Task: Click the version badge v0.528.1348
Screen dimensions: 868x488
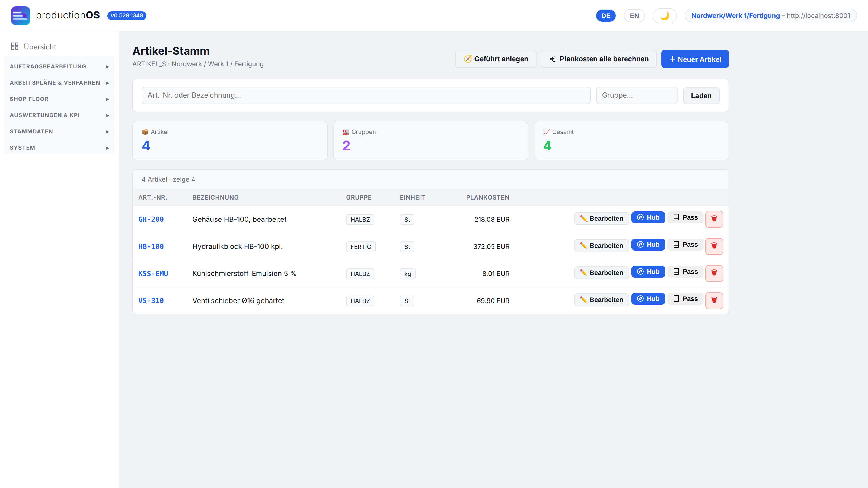Action: [x=127, y=15]
